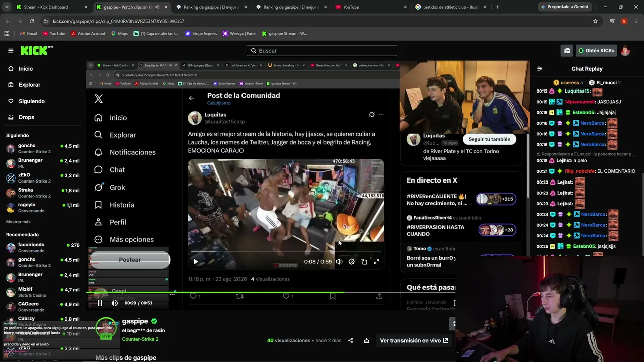
Task: Open Drops in the Kick sidebar
Action: [26, 117]
